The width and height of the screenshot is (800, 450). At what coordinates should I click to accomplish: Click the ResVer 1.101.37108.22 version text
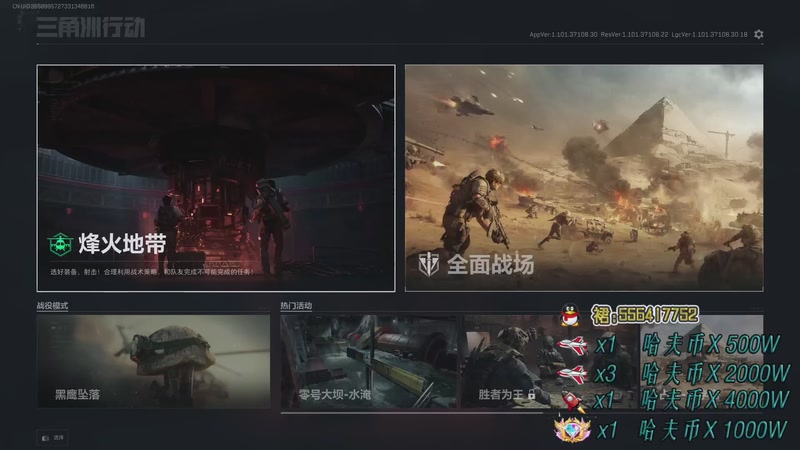coord(634,35)
